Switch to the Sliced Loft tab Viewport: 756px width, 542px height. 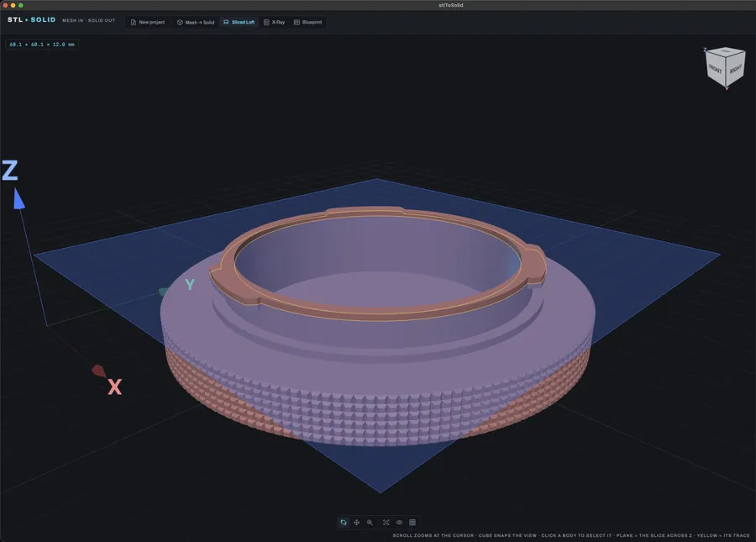(239, 22)
